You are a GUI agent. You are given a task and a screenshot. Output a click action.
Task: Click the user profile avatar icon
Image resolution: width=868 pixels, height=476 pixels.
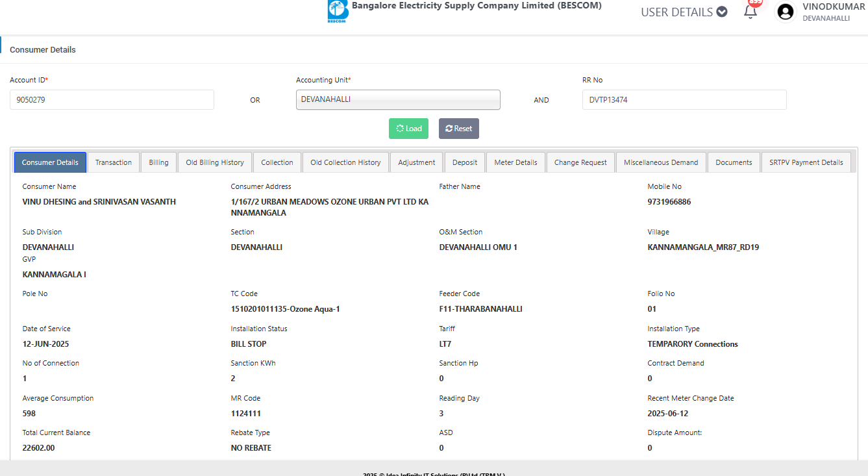(x=786, y=12)
